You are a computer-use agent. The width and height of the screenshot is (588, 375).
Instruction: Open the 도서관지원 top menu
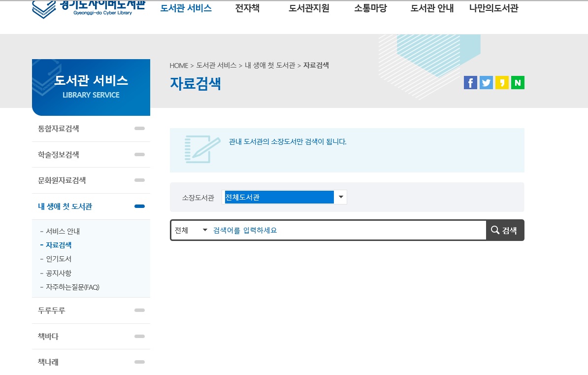coord(309,8)
